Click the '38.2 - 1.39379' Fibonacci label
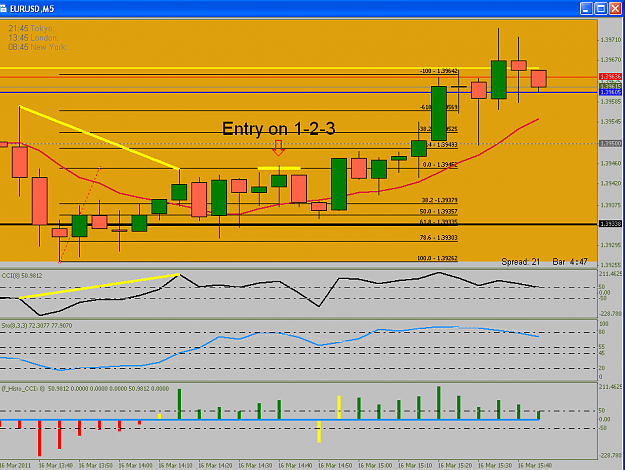Viewport: 625px width, 470px height. click(x=440, y=200)
